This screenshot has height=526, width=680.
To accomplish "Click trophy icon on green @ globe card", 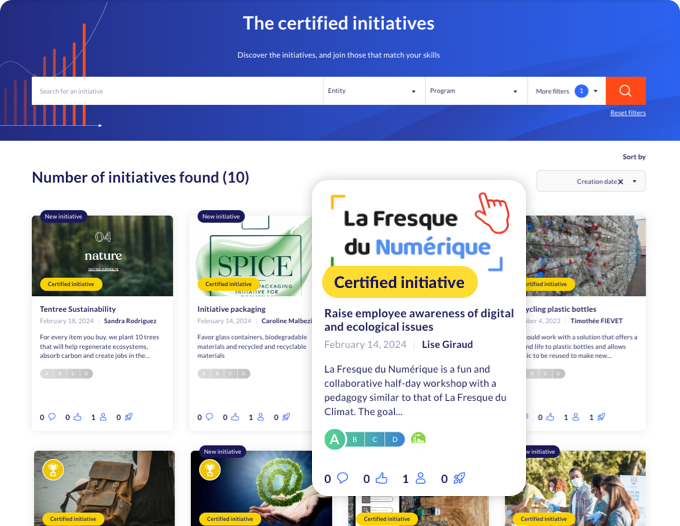I will point(210,470).
